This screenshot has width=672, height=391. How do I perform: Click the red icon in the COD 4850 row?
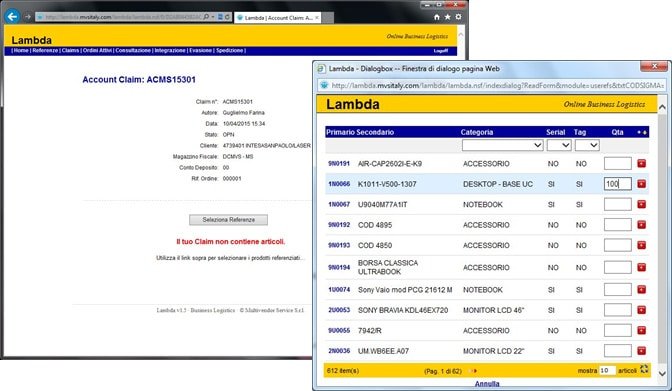641,245
